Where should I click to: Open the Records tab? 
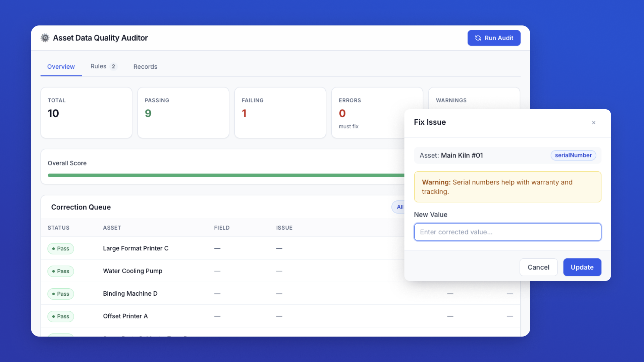tap(145, 67)
